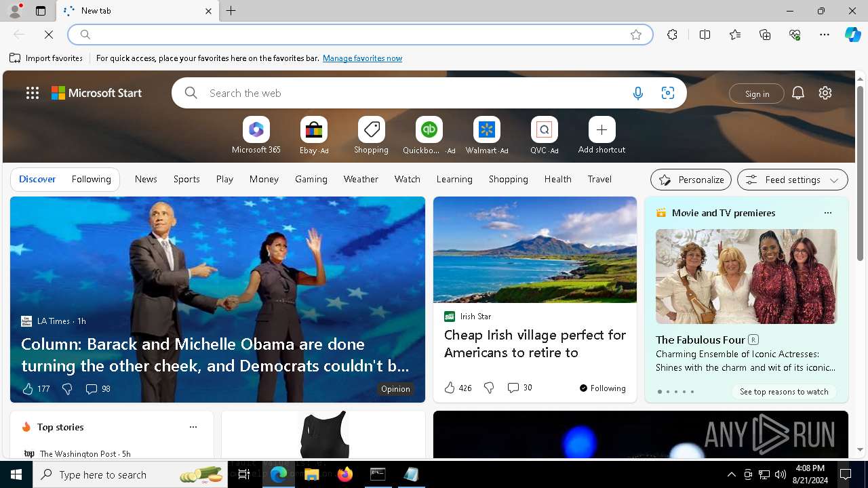Open page settings gear
This screenshot has width=868, height=488.
[825, 93]
